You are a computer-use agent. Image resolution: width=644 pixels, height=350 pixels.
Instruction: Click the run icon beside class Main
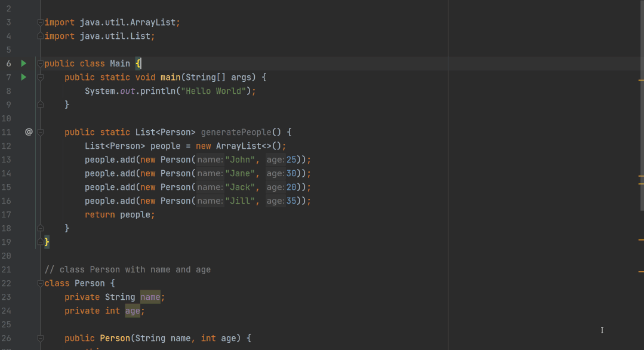click(24, 63)
